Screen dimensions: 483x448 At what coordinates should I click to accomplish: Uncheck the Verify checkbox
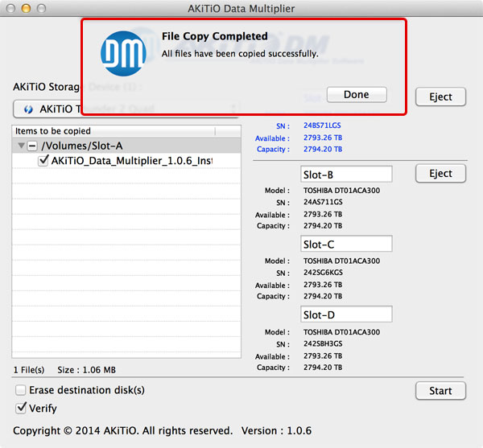point(21,408)
